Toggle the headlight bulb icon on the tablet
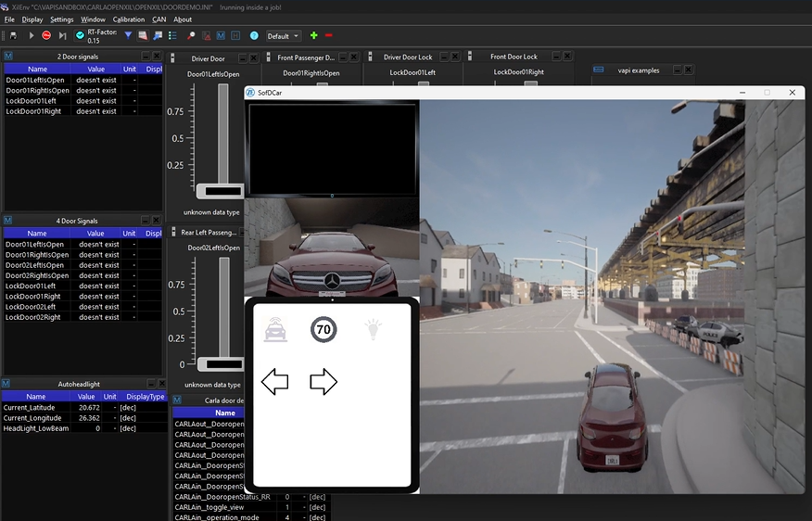Image resolution: width=812 pixels, height=521 pixels. pos(372,328)
